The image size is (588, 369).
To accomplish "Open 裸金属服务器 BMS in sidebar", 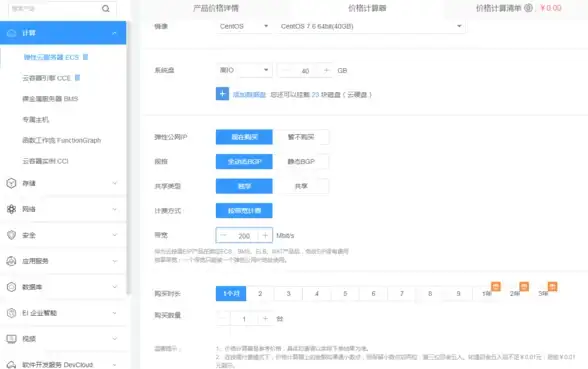I will (x=50, y=99).
